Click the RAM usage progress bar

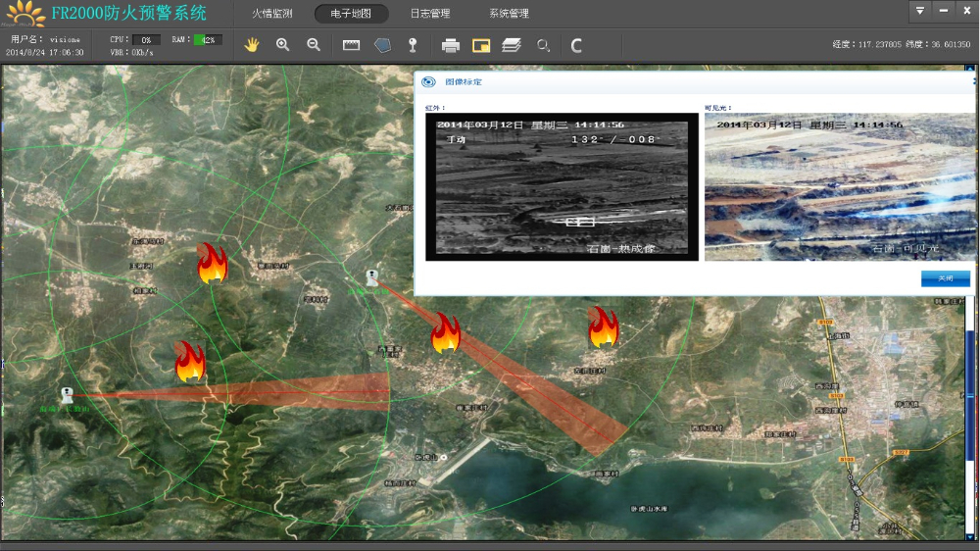coord(208,39)
